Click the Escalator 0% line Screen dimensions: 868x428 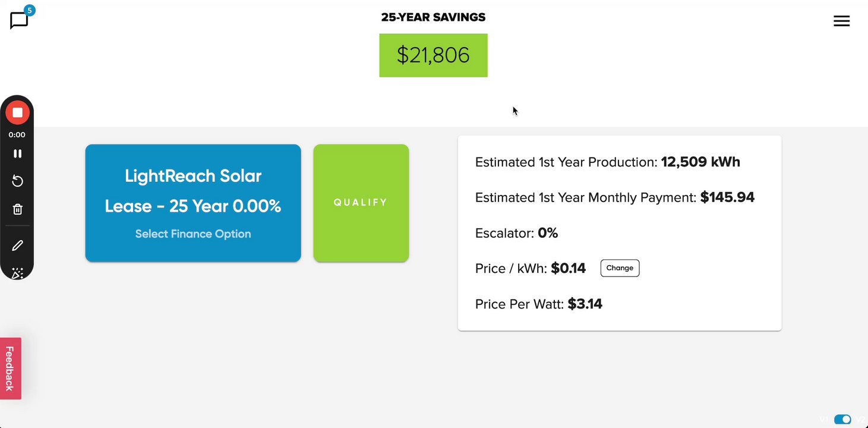coord(516,233)
